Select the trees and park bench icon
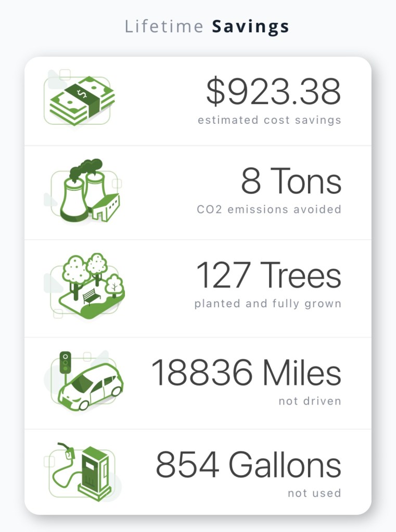396x532 pixels. (x=88, y=283)
